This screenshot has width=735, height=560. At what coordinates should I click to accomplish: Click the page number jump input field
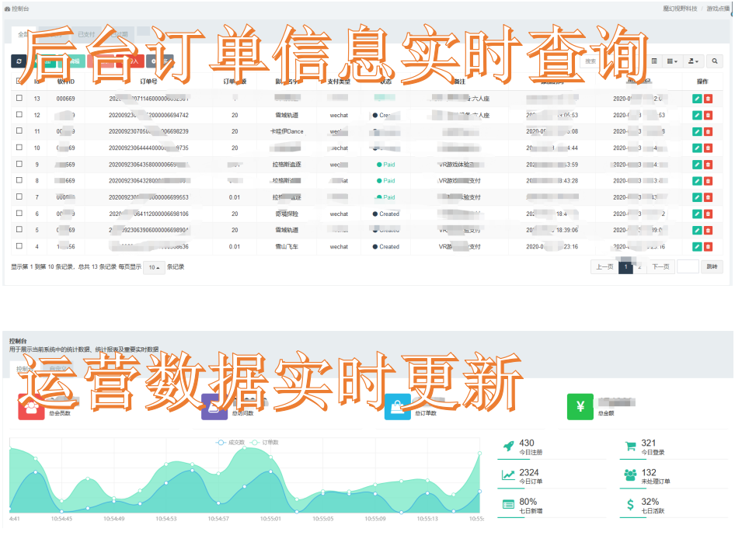point(688,266)
